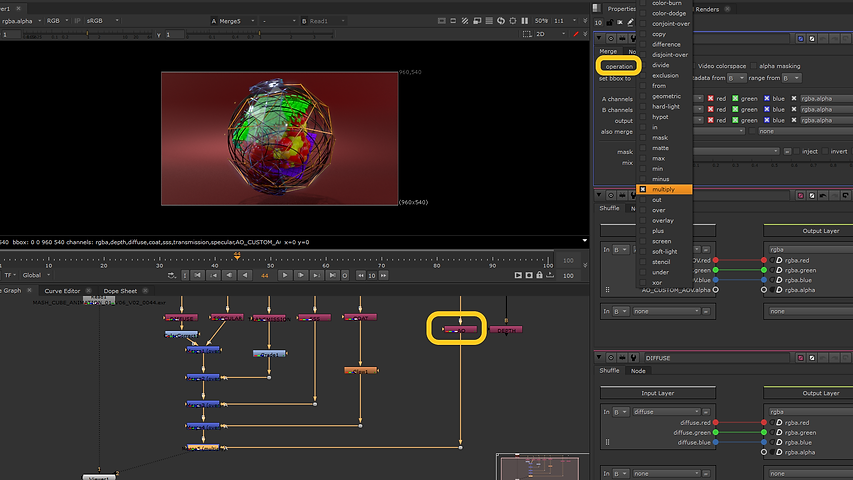Click the current frame field showing 44

(x=264, y=275)
